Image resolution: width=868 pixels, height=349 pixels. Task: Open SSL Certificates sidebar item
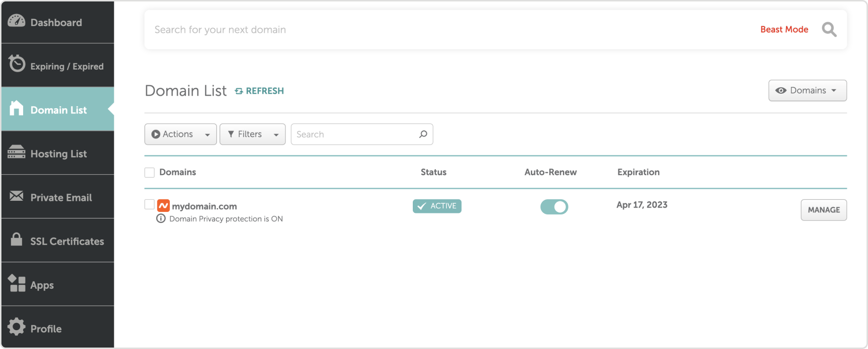coord(58,240)
